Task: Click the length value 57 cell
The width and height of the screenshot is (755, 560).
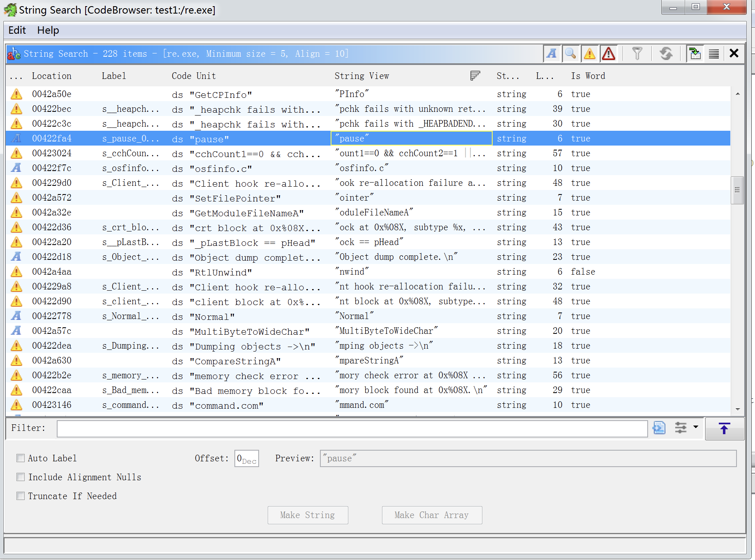Action: click(x=557, y=153)
